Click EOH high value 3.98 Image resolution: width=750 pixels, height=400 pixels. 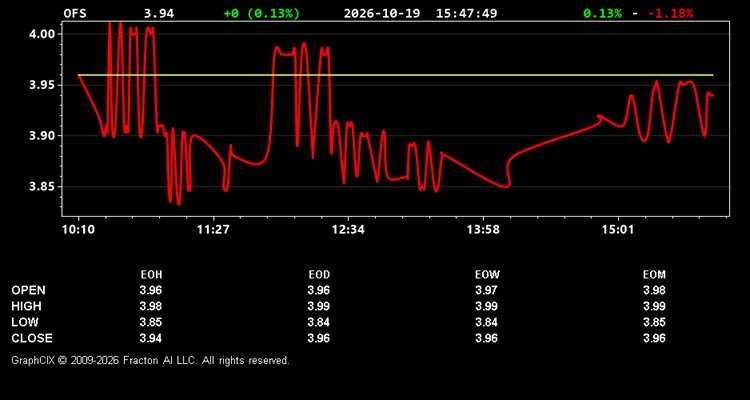pyautogui.click(x=151, y=306)
